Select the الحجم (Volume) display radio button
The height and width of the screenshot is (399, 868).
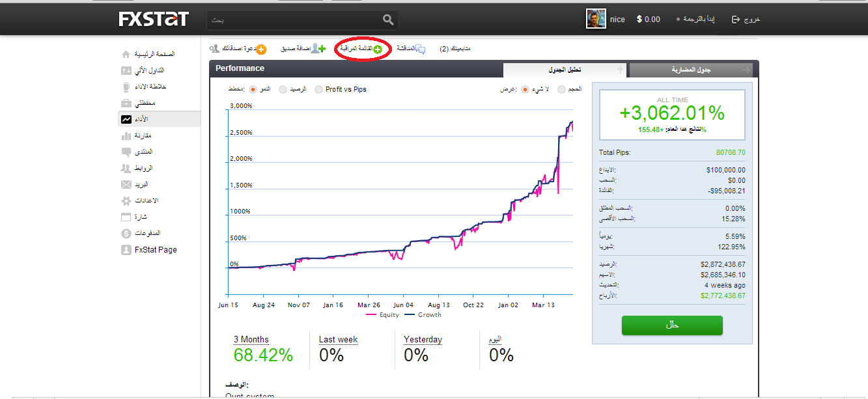tap(561, 89)
